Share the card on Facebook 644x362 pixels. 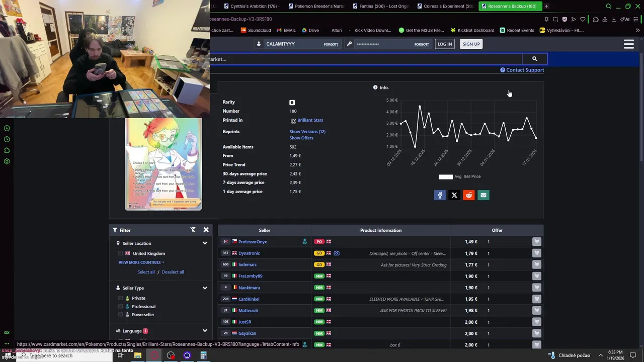(440, 195)
